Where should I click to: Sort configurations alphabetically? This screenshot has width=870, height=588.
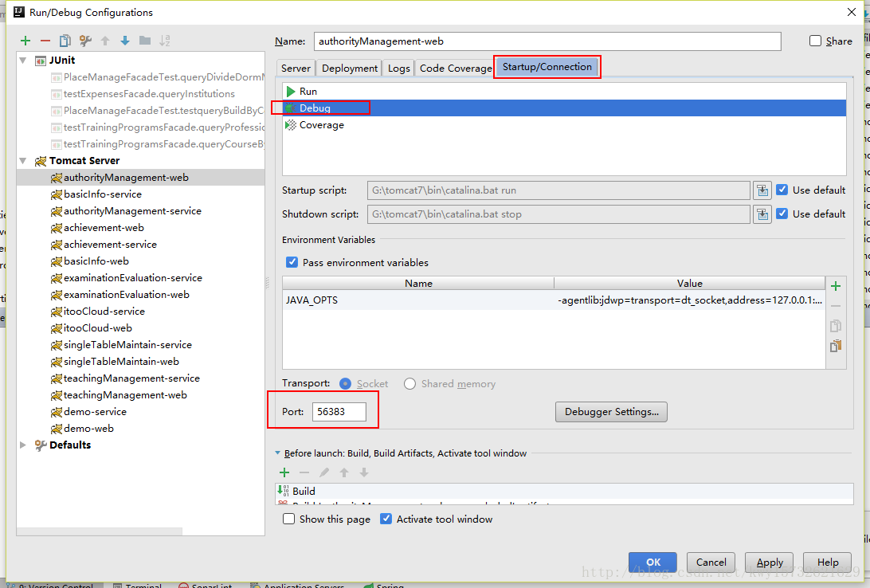click(165, 41)
